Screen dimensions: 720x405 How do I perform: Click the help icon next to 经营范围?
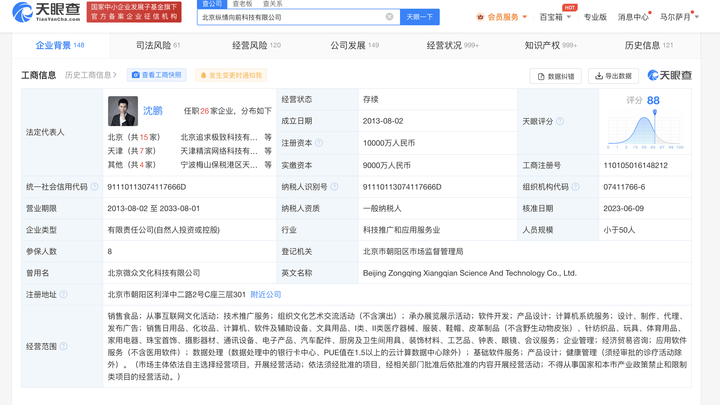pyautogui.click(x=63, y=346)
